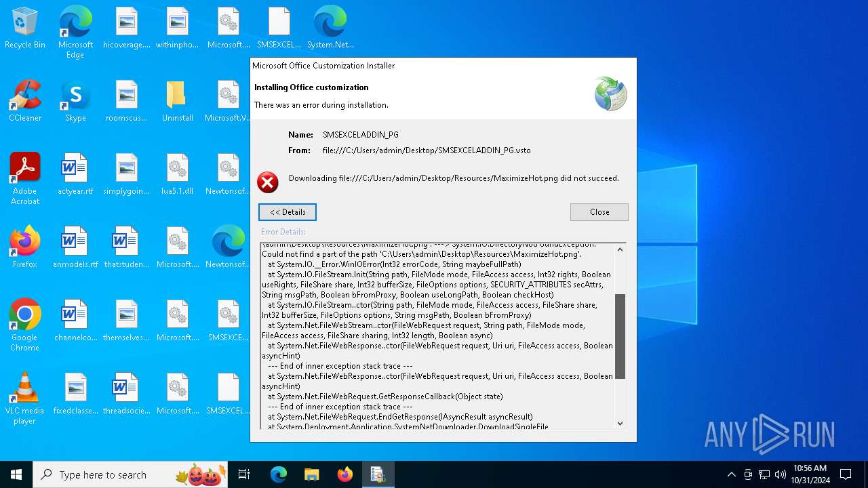
Task: Select the themselves... image file
Action: (x=127, y=321)
